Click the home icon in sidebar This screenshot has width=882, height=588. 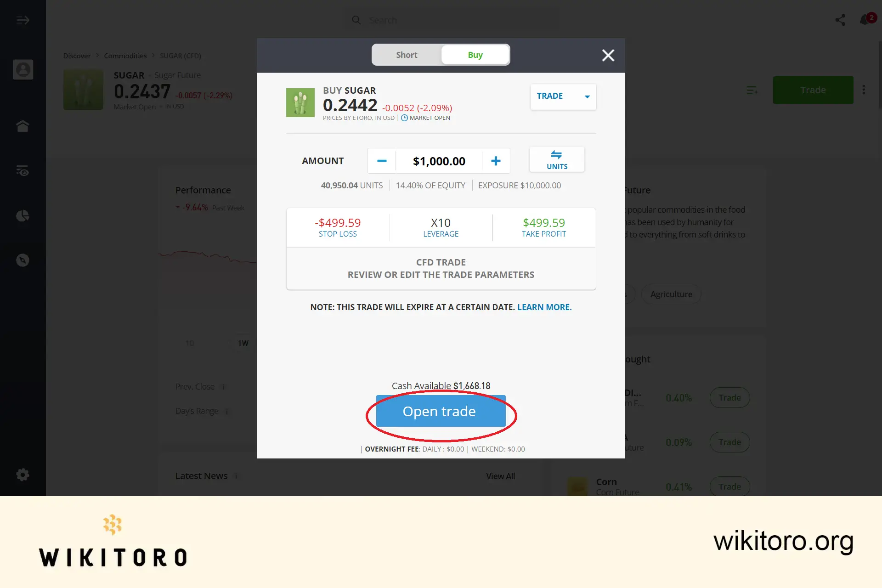point(23,125)
